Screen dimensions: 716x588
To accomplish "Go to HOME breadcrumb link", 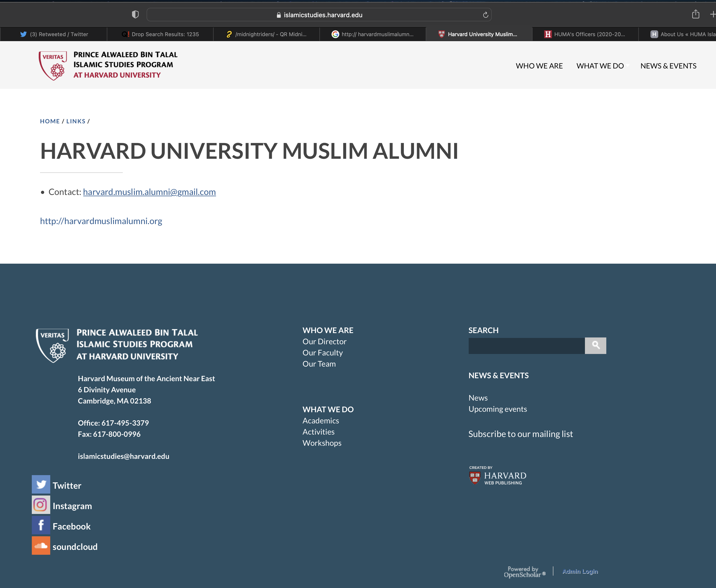I will pos(50,121).
